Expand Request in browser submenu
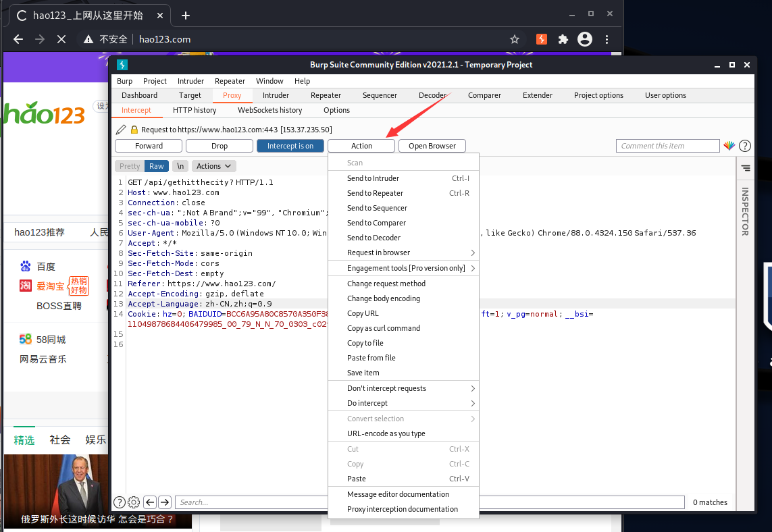The image size is (772, 532). [x=403, y=252]
